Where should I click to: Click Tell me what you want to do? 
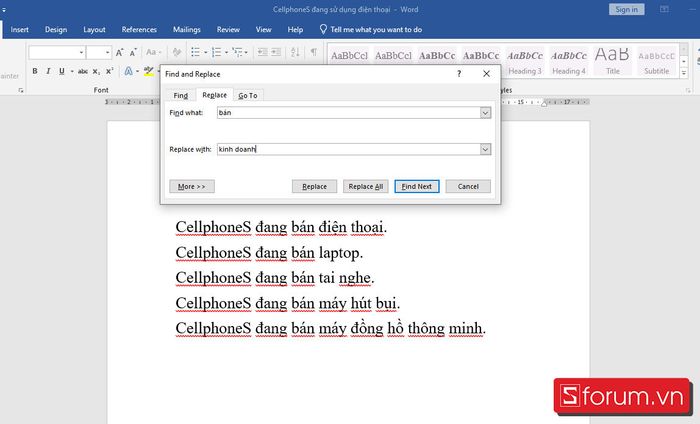[x=376, y=29]
